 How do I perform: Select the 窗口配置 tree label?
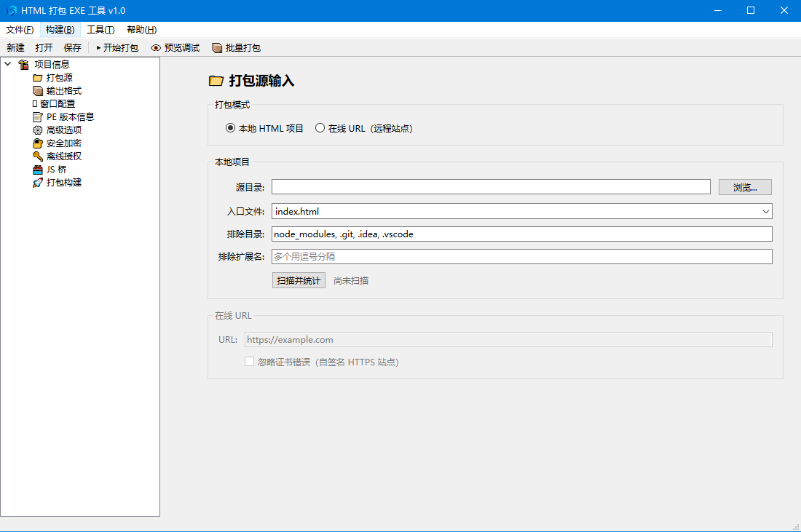[58, 103]
